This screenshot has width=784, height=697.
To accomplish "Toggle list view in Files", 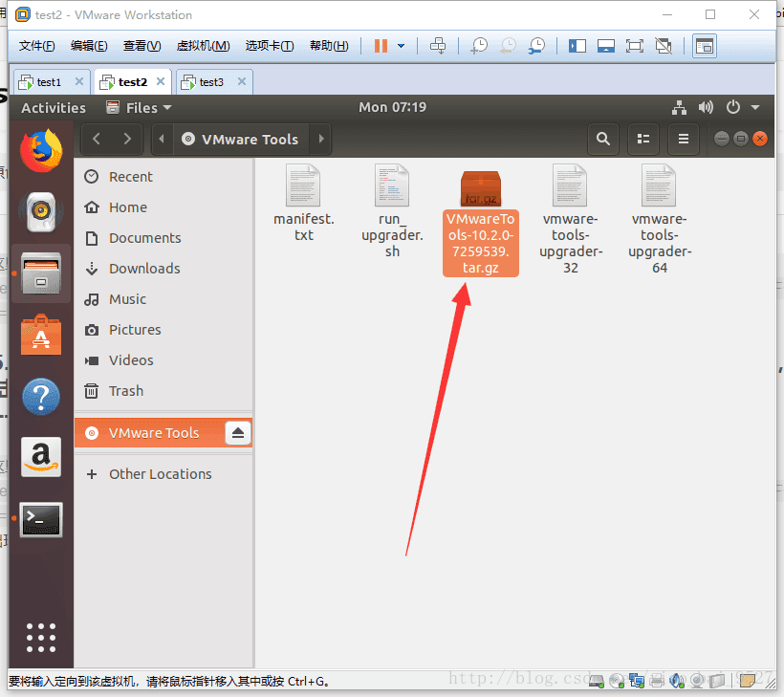I will [643, 139].
